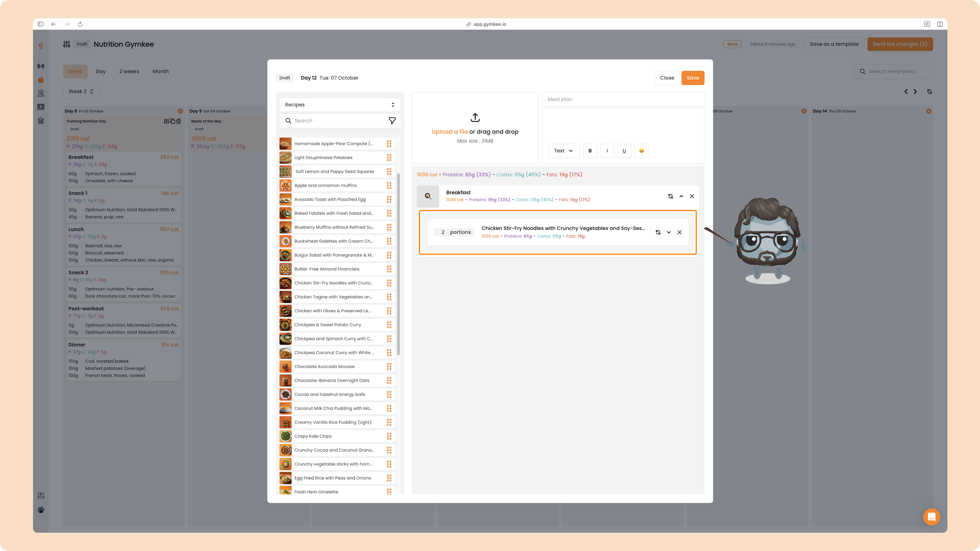
Task: Click Save as a template
Action: [834, 44]
